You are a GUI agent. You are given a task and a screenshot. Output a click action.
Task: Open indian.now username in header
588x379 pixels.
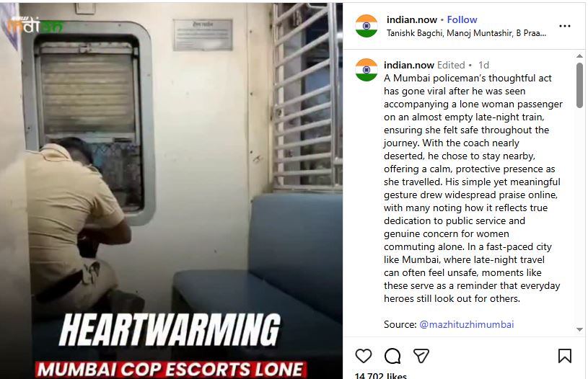(412, 19)
